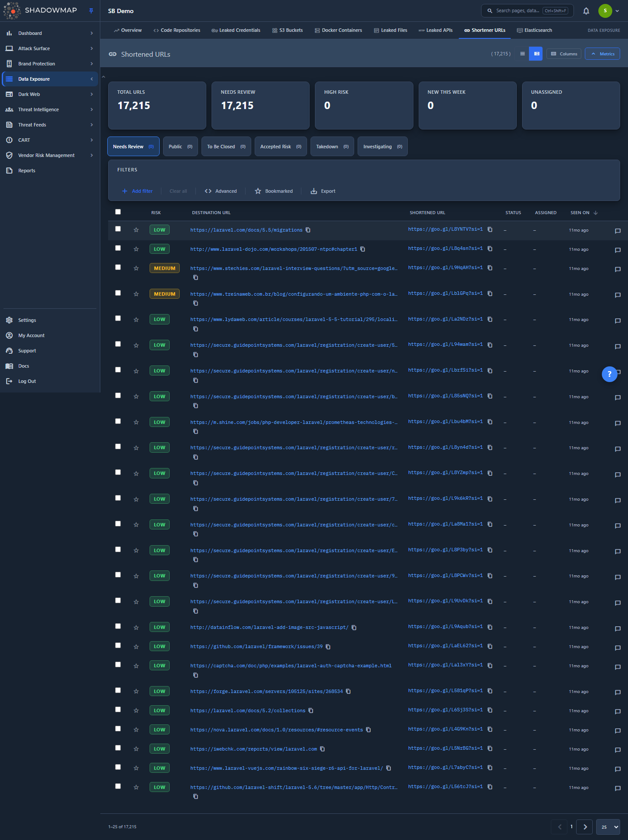Check the box for the stechies.com MEDIUM row
This screenshot has height=840, width=628.
118,267
